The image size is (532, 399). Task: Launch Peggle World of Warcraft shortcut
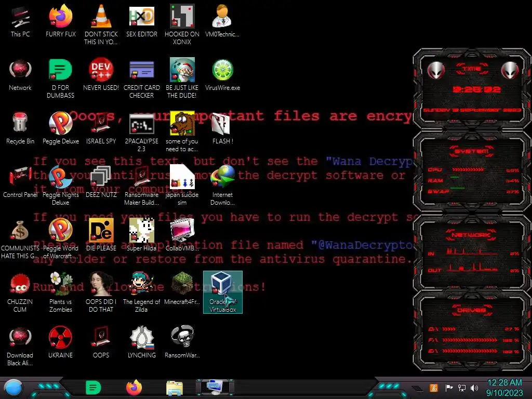[x=60, y=239]
